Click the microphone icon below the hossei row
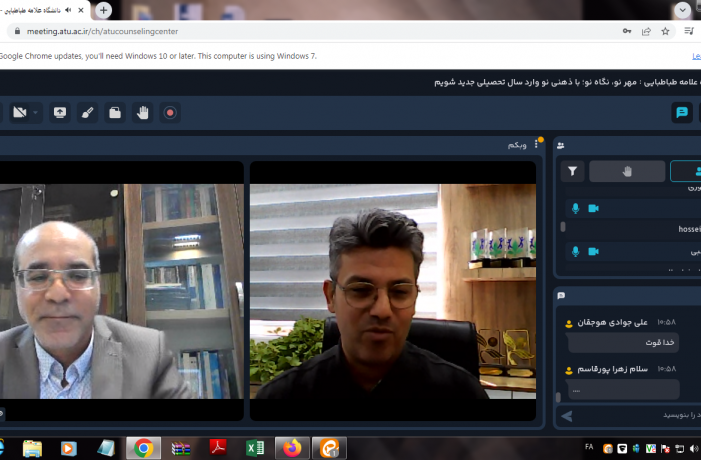The width and height of the screenshot is (701, 460). (575, 252)
